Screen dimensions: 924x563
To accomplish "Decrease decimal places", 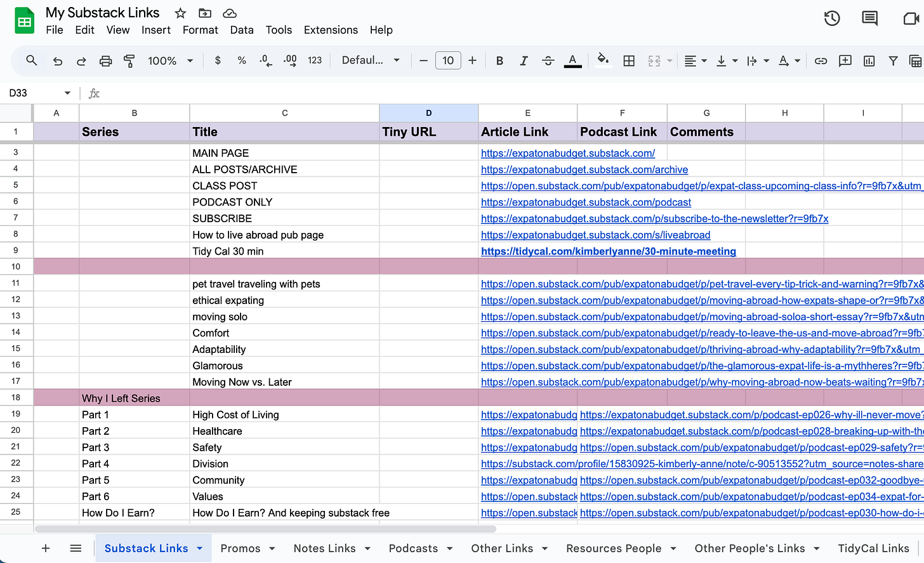I will pos(266,60).
